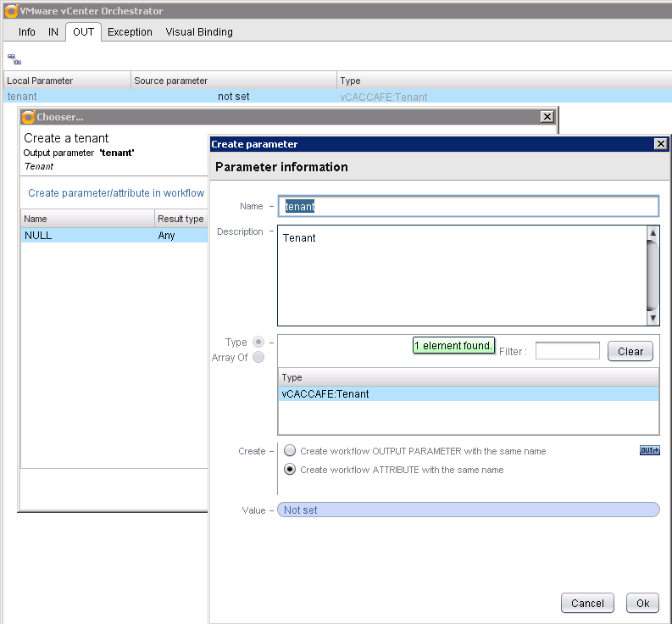Click into the Name input field
672x624 pixels.
pos(469,206)
